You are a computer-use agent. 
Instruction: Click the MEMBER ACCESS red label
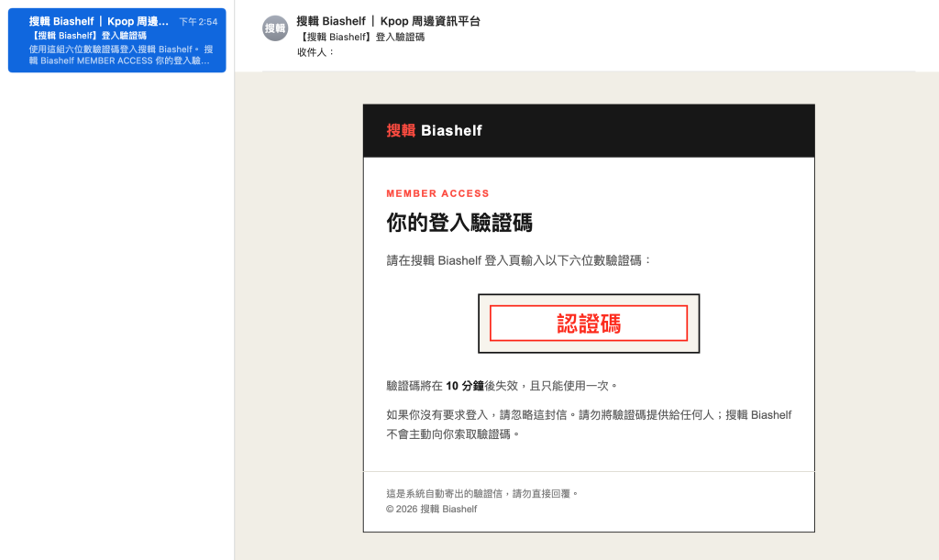click(x=437, y=193)
